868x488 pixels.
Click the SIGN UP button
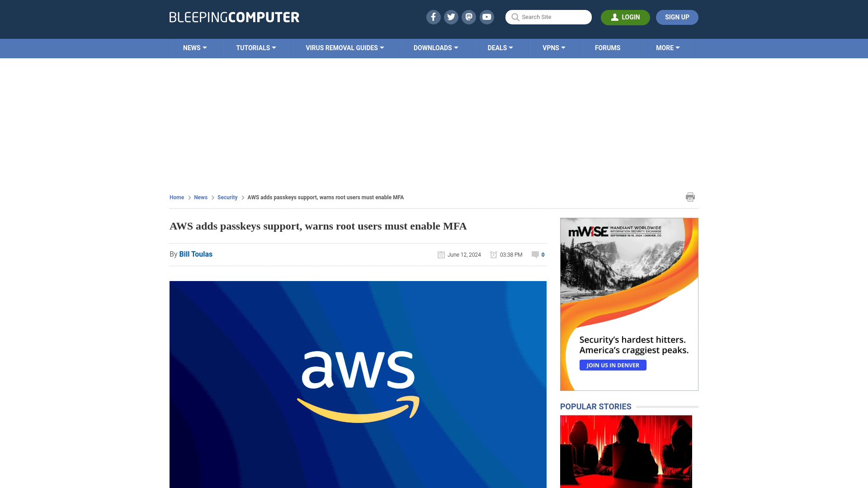point(677,17)
